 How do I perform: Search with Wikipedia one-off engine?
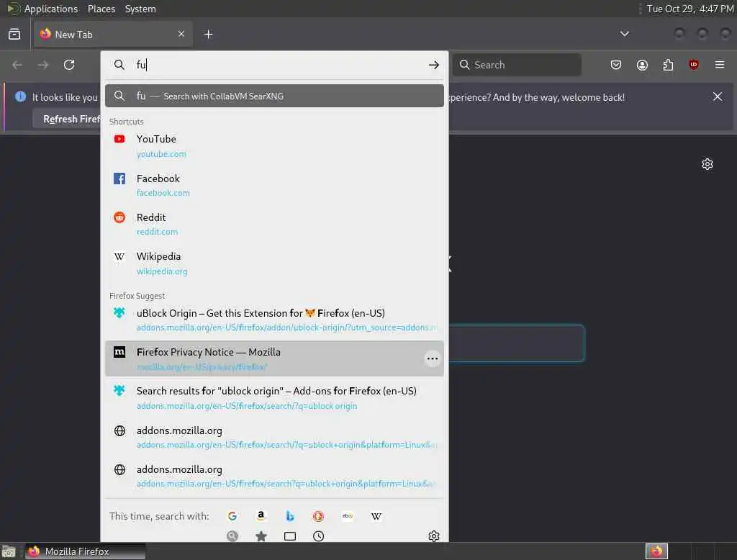pyautogui.click(x=376, y=516)
